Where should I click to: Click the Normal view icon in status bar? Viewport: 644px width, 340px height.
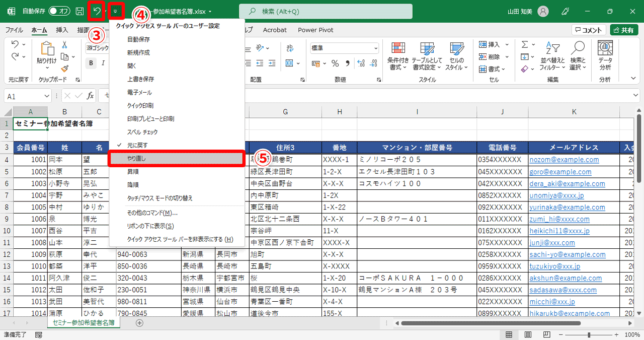(509, 334)
